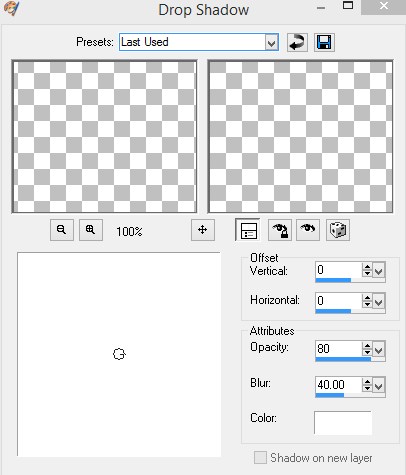Toggle auto proof eye with lock
The width and height of the screenshot is (406, 475).
280,230
